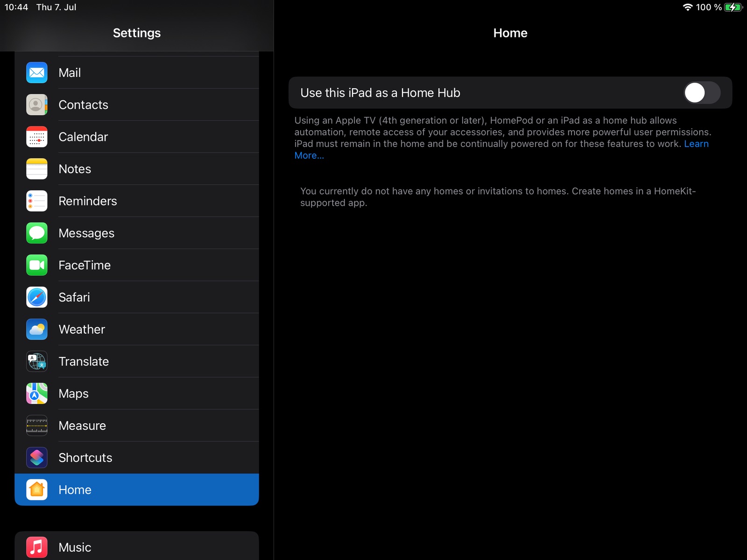747x560 pixels.
Task: Tap the 100 % battery percentage
Action: (709, 7)
